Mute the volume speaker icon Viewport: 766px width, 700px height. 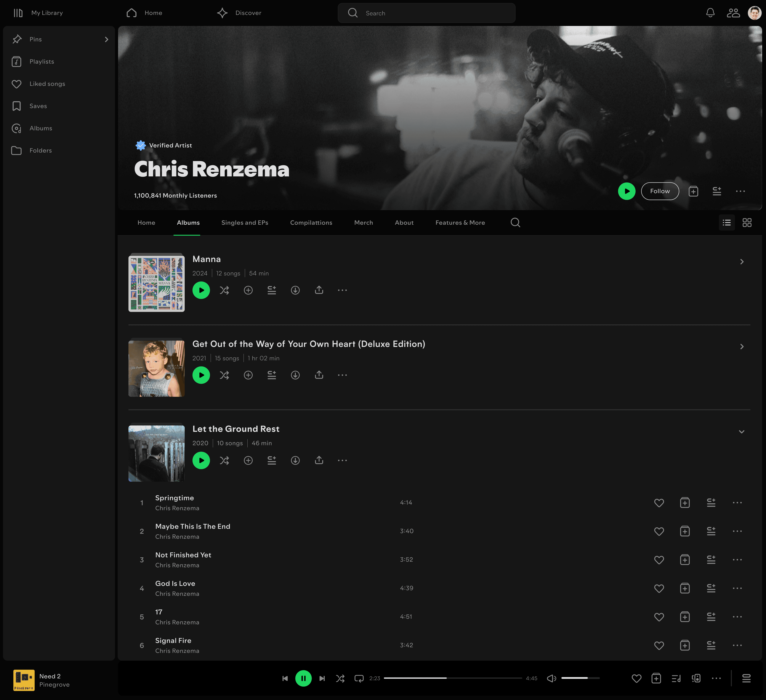[551, 678]
